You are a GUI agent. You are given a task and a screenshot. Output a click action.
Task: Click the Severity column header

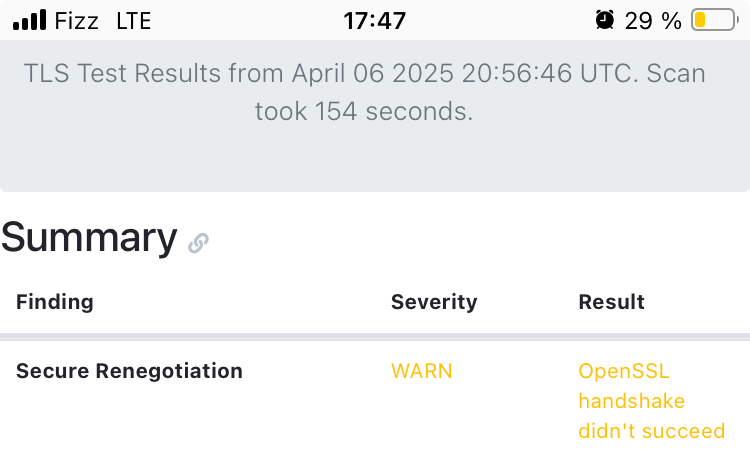434,302
